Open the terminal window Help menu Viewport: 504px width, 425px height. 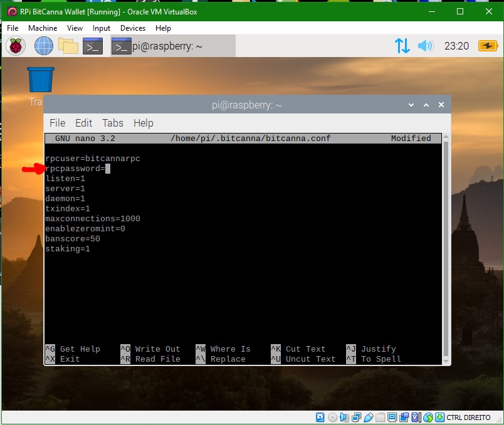point(144,123)
